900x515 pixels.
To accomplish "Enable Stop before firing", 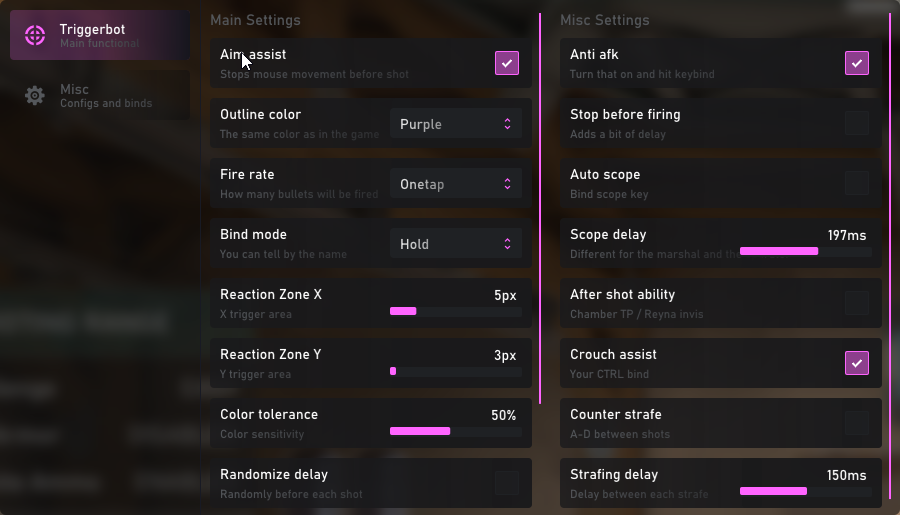I will click(857, 124).
